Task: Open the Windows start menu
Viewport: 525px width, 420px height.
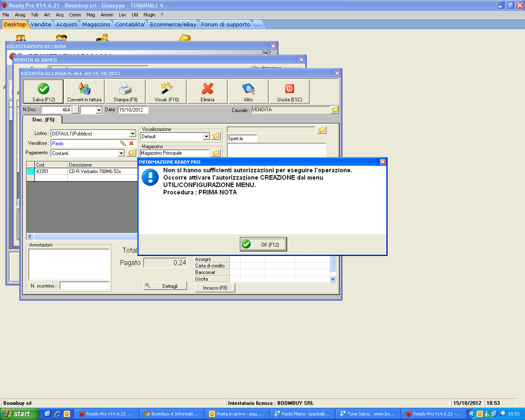Action: tap(19, 414)
